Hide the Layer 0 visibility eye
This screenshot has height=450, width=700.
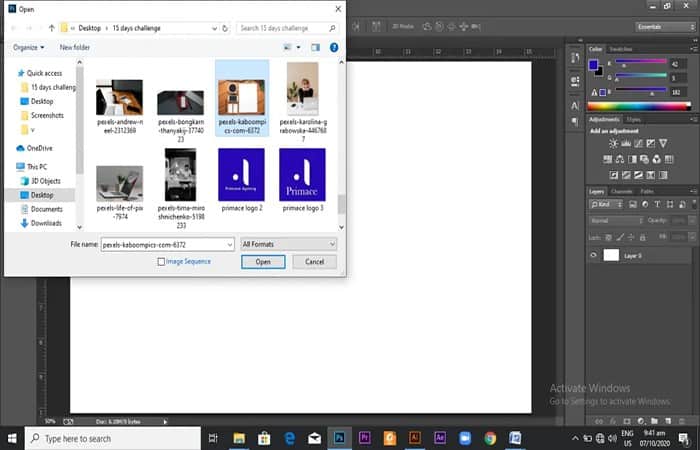click(x=593, y=255)
